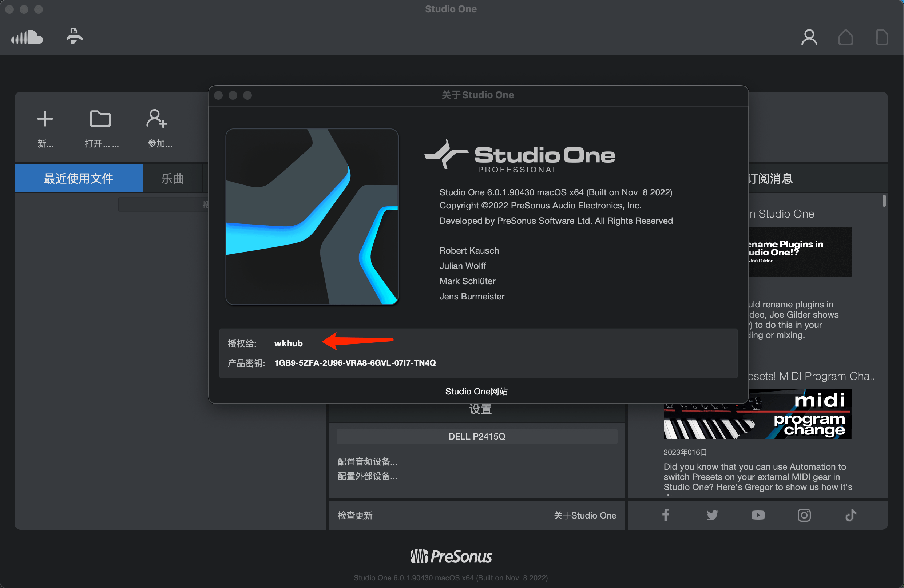Open the user account profile icon
The height and width of the screenshot is (588, 904).
coord(809,37)
